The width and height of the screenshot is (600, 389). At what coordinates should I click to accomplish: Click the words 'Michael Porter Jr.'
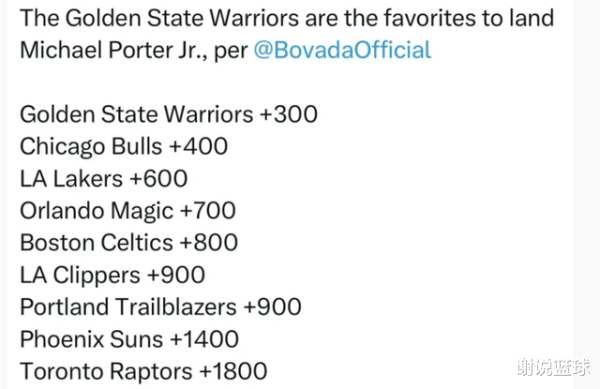[114, 50]
